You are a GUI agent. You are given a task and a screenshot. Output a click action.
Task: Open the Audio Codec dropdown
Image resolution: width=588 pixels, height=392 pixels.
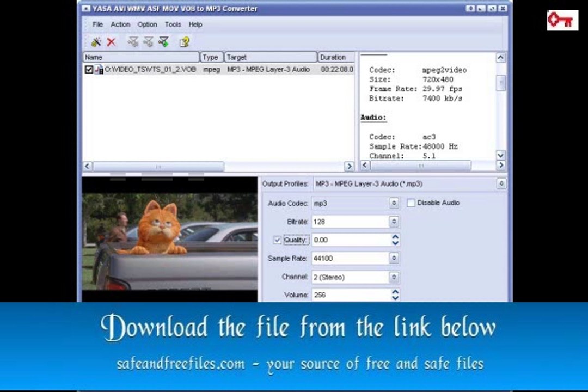point(394,203)
